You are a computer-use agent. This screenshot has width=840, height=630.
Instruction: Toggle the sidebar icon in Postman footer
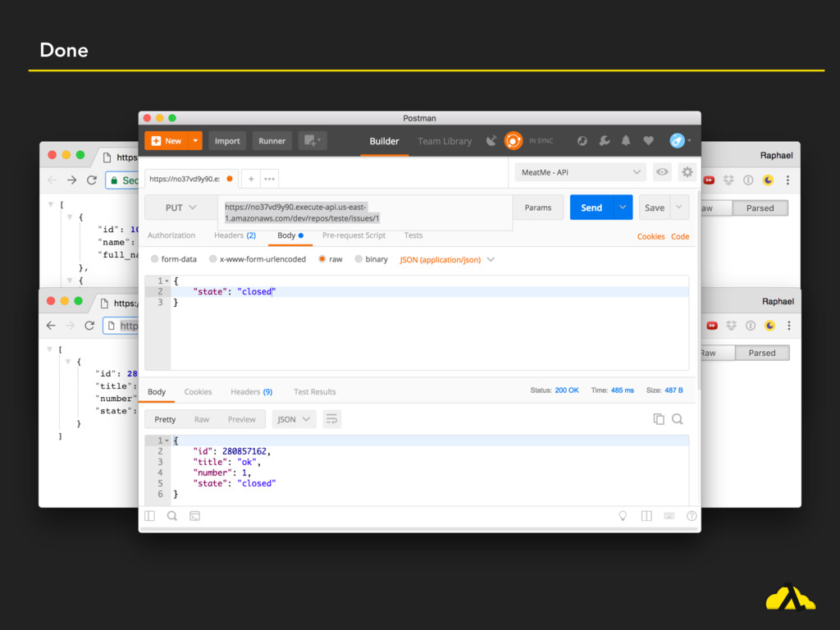149,516
